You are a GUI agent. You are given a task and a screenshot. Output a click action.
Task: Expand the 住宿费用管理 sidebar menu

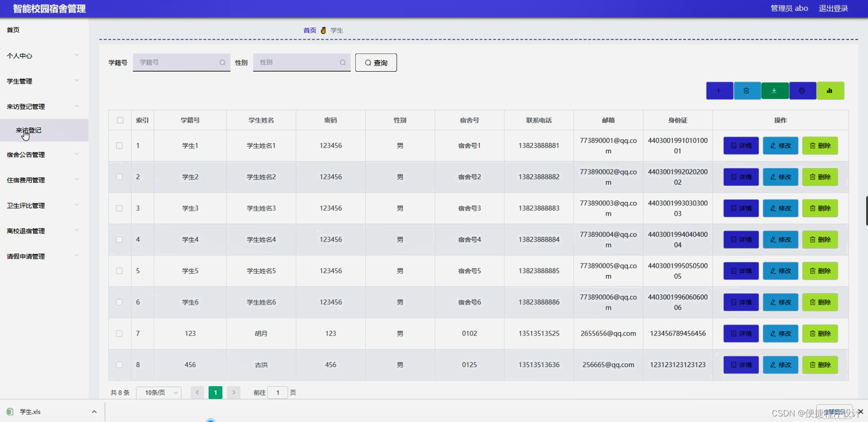pyautogui.click(x=44, y=180)
